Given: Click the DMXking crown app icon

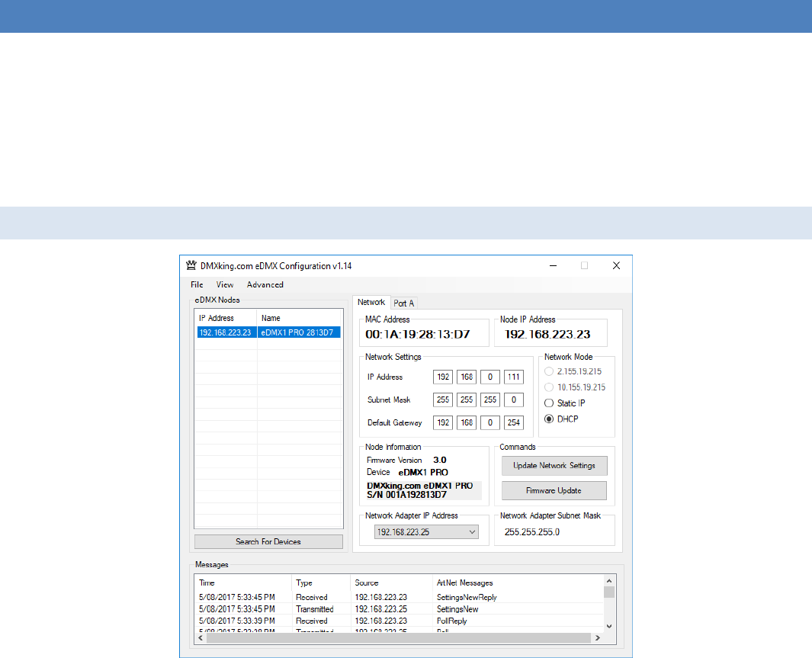Looking at the screenshot, I should click(191, 265).
